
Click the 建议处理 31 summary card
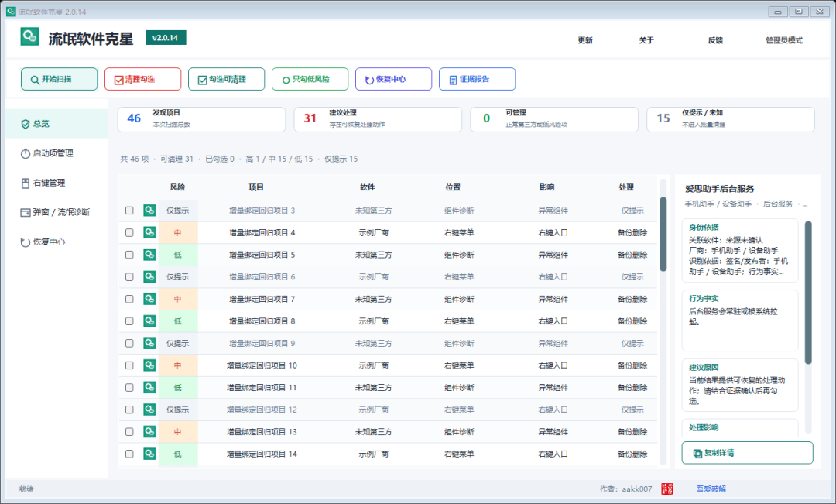point(378,119)
